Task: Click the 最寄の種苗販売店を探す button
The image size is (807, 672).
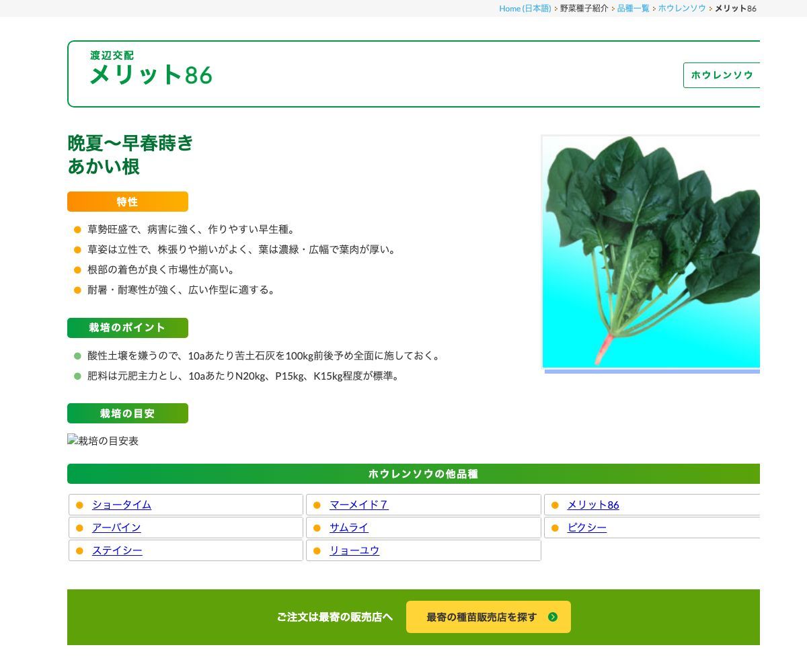Action: click(488, 617)
